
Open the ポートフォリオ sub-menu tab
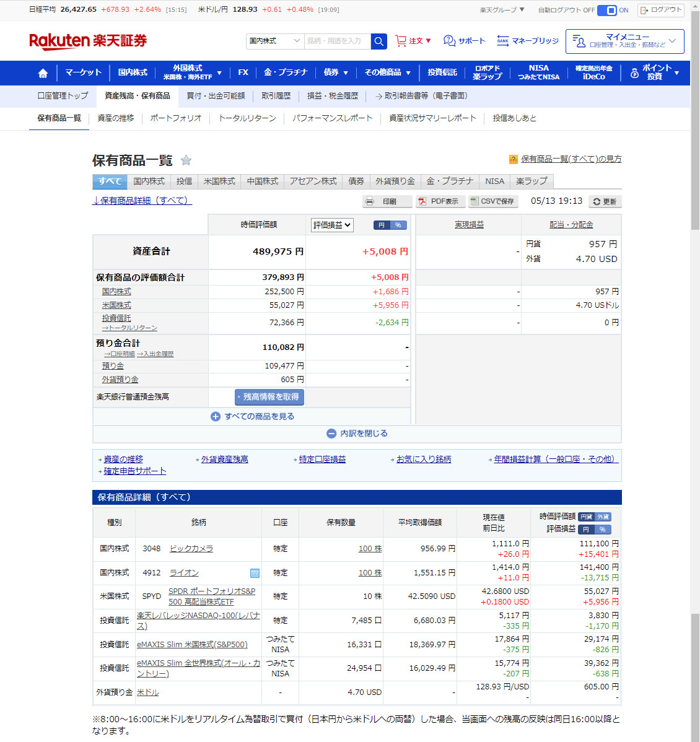176,118
